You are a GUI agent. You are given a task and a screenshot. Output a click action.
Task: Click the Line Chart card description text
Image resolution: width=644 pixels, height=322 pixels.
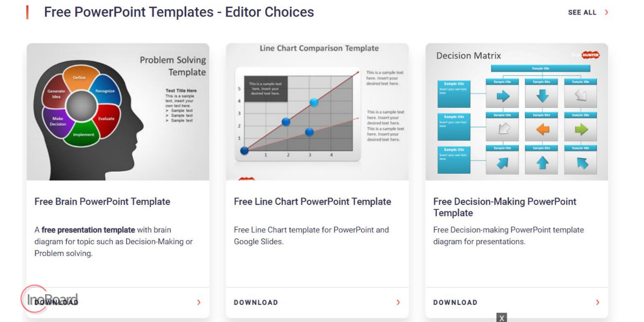tap(311, 236)
